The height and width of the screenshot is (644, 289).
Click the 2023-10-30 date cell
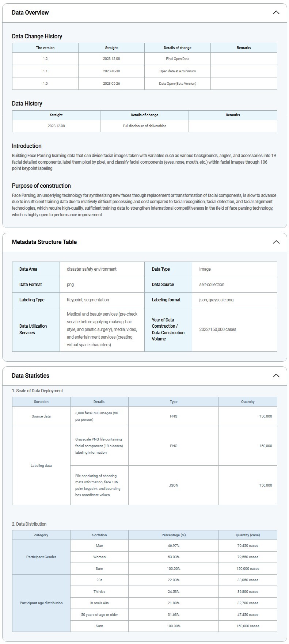111,71
